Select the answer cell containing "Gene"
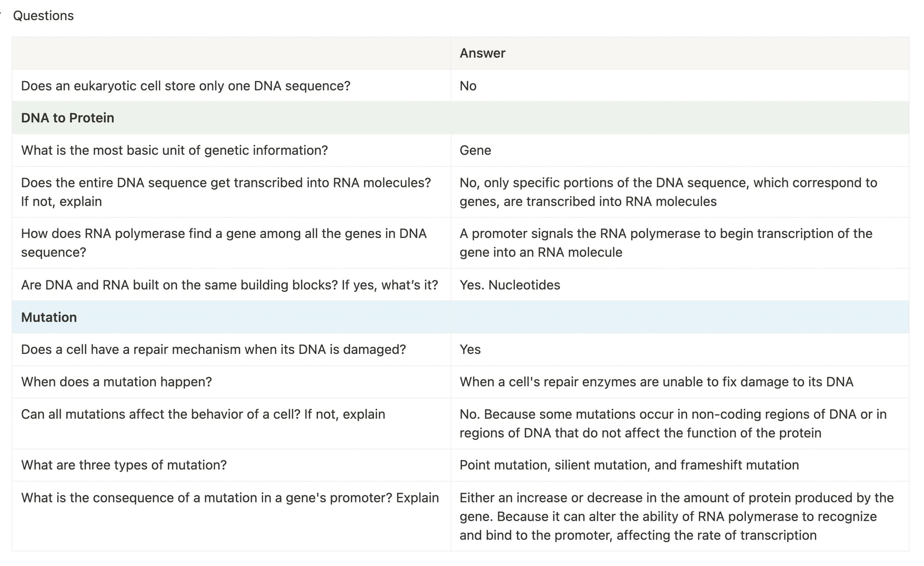924x566 pixels. (475, 151)
